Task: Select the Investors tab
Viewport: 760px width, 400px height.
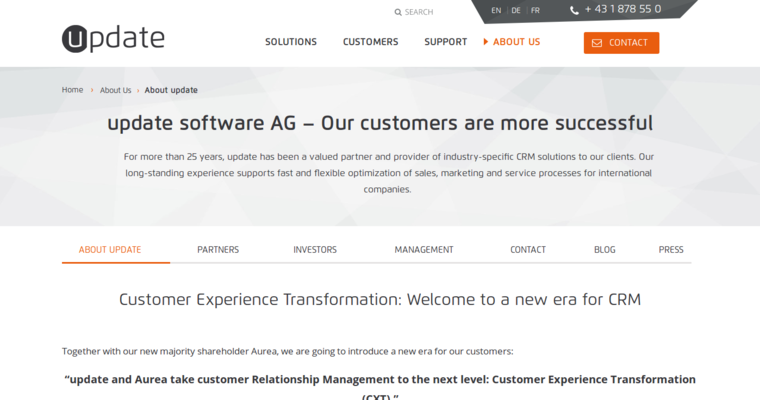Action: coord(315,250)
